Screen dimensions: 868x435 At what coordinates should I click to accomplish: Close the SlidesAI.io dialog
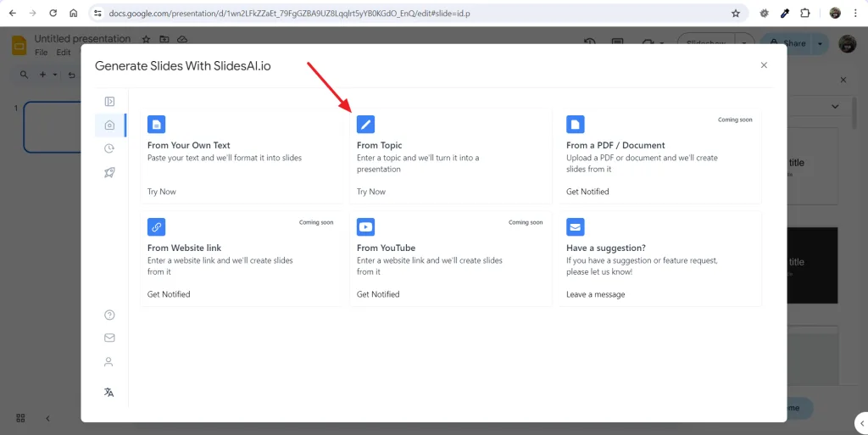point(764,65)
